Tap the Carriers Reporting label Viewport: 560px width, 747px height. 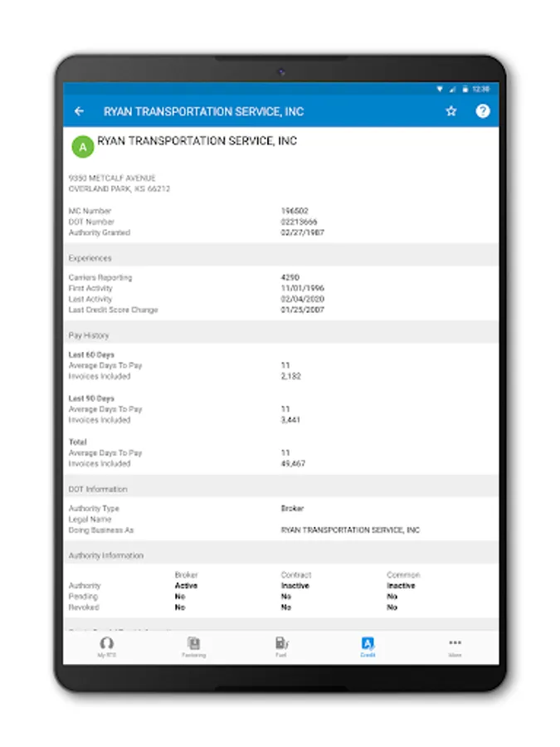100,277
